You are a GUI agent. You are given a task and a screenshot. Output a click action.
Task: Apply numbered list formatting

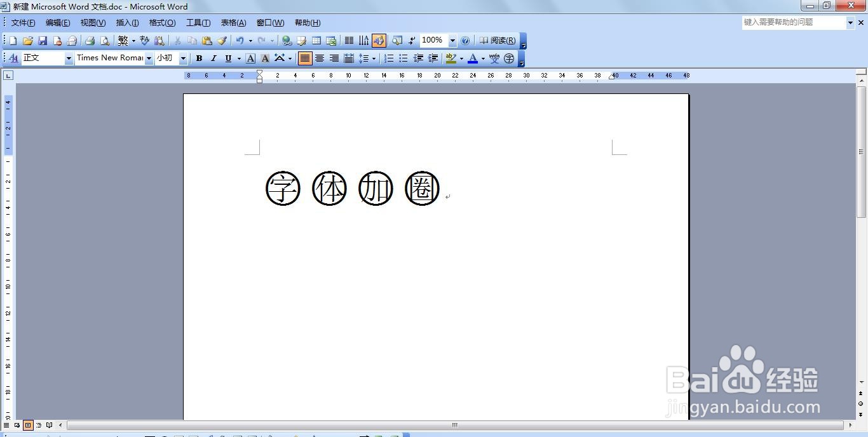point(389,58)
